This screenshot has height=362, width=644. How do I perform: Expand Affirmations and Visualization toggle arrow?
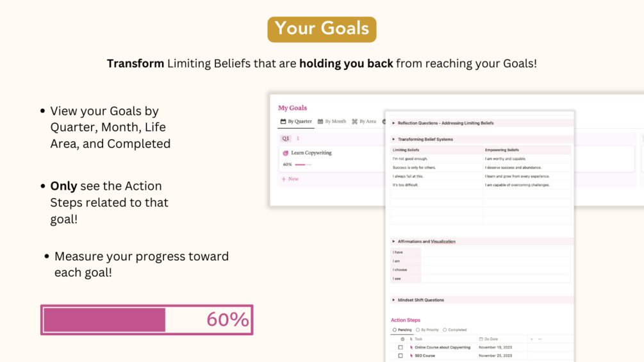click(x=393, y=242)
